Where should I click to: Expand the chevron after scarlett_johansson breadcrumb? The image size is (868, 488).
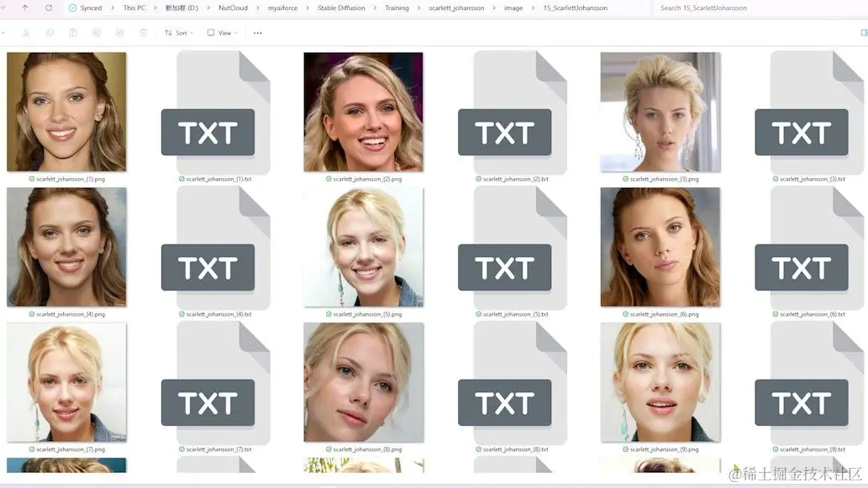click(494, 8)
